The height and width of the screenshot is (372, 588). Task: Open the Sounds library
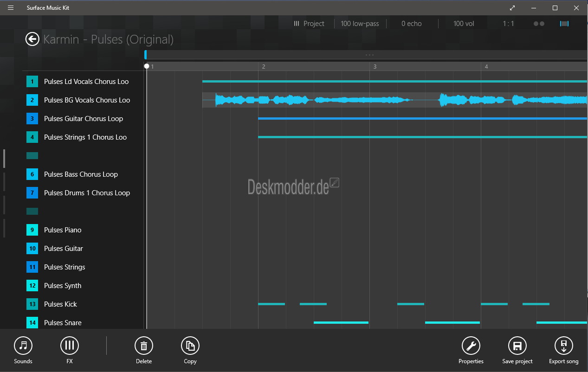(x=23, y=350)
